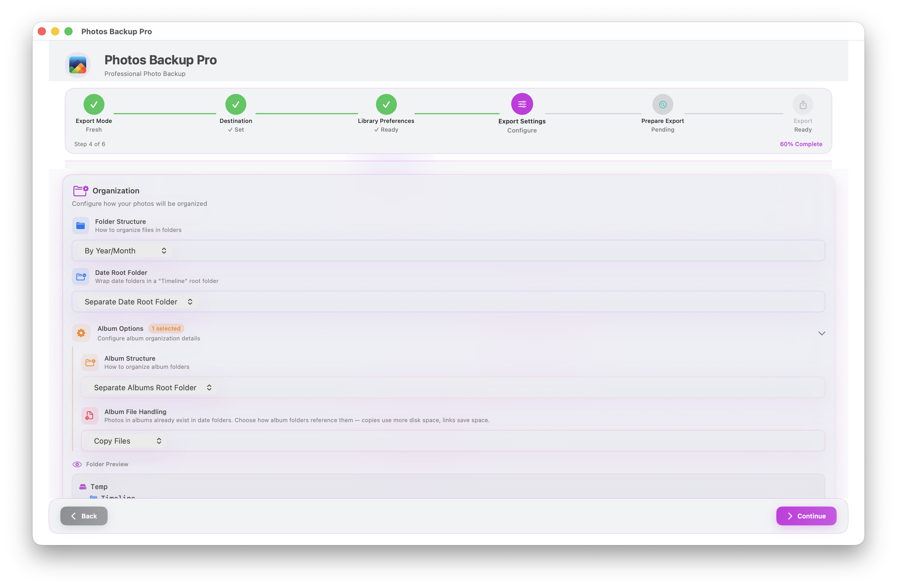Click the Photos Backup Pro app logo
Viewport: 897px width, 588px height.
pyautogui.click(x=78, y=65)
